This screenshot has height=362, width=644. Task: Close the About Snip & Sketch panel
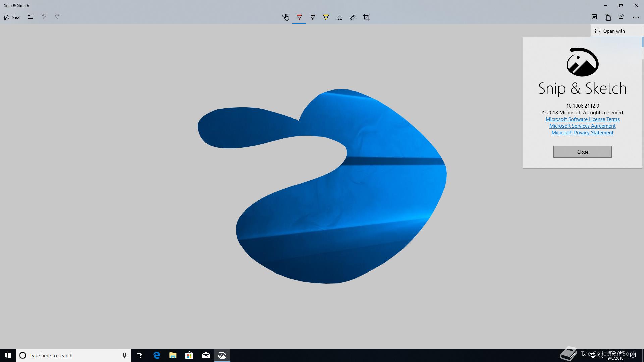point(583,152)
